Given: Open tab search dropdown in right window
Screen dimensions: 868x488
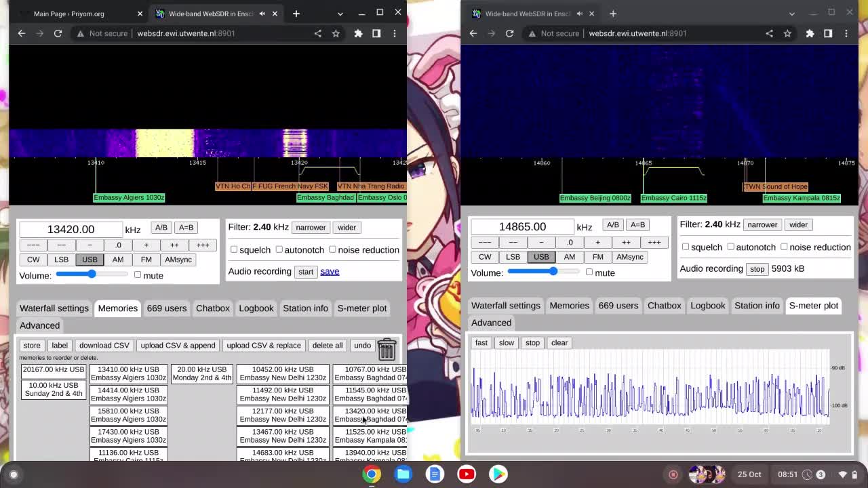Looking at the screenshot, I should click(x=792, y=14).
